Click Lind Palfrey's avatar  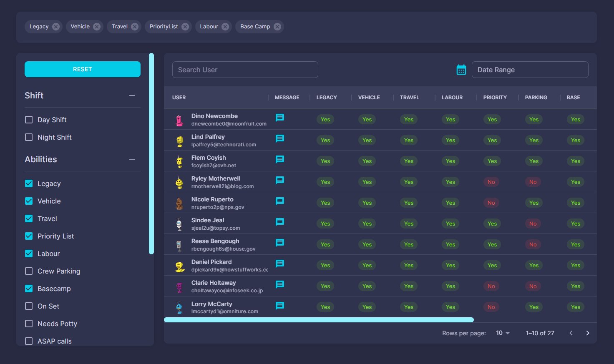(179, 141)
